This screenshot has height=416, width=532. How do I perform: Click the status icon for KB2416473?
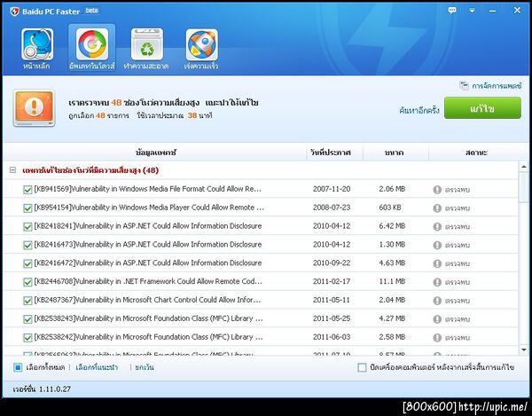coord(437,245)
